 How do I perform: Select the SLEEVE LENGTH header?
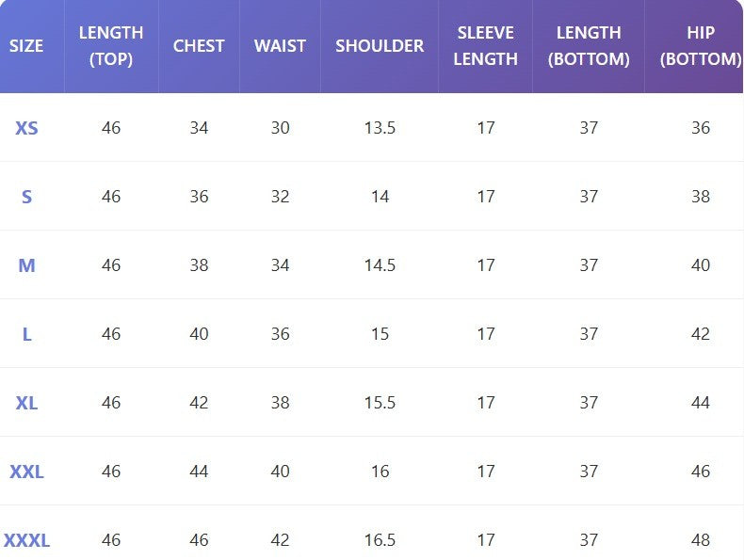(x=486, y=45)
